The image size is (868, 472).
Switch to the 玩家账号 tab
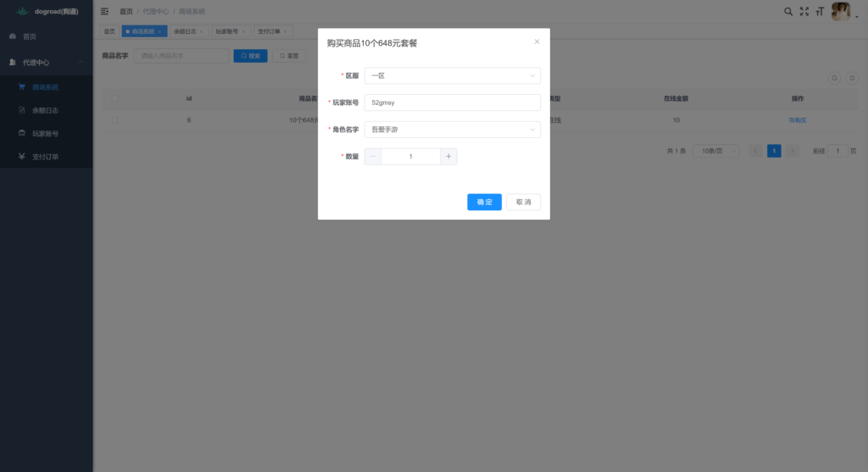(231, 31)
